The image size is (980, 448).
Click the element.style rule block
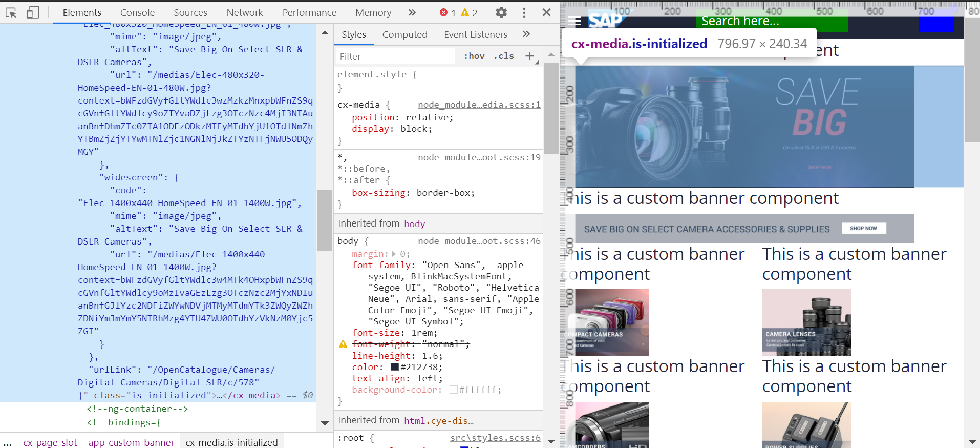coord(438,81)
